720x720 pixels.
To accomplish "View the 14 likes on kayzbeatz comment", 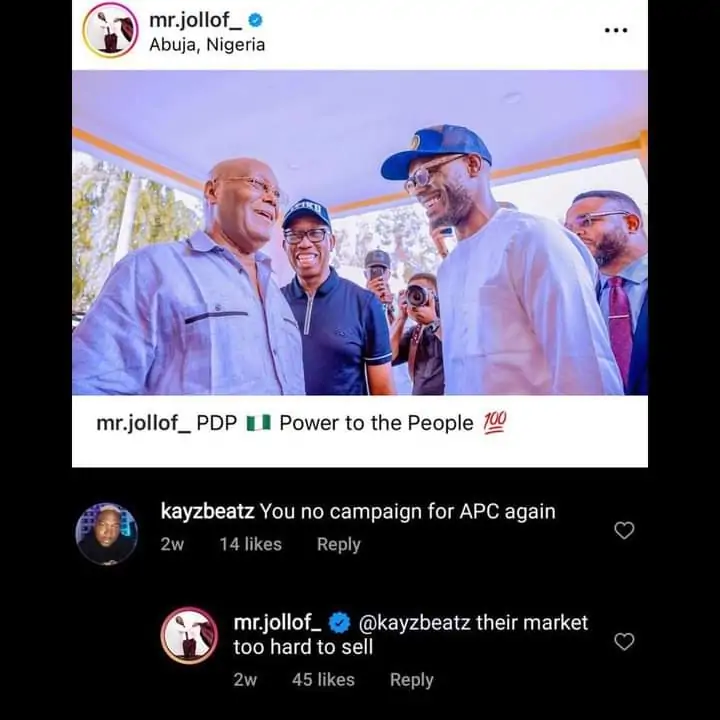I will click(x=250, y=545).
